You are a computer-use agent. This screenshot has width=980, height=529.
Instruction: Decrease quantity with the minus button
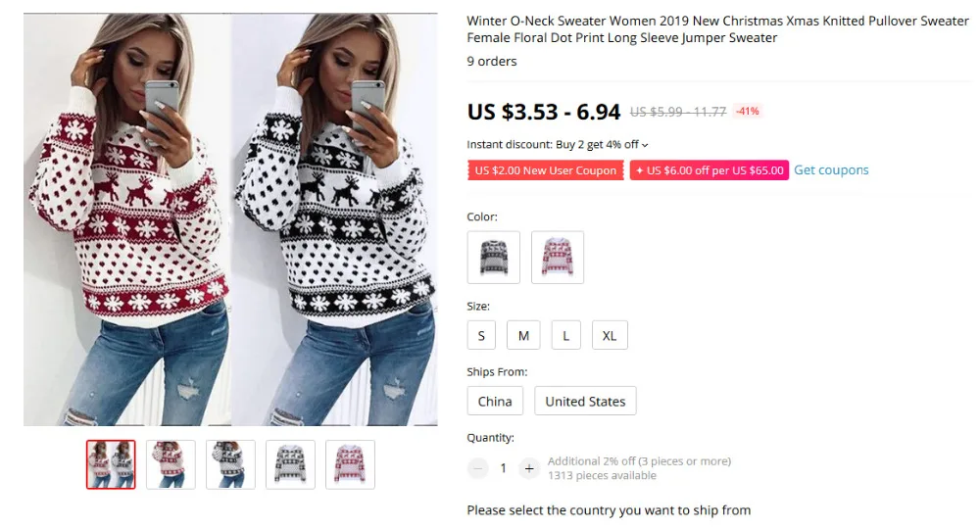(x=478, y=468)
